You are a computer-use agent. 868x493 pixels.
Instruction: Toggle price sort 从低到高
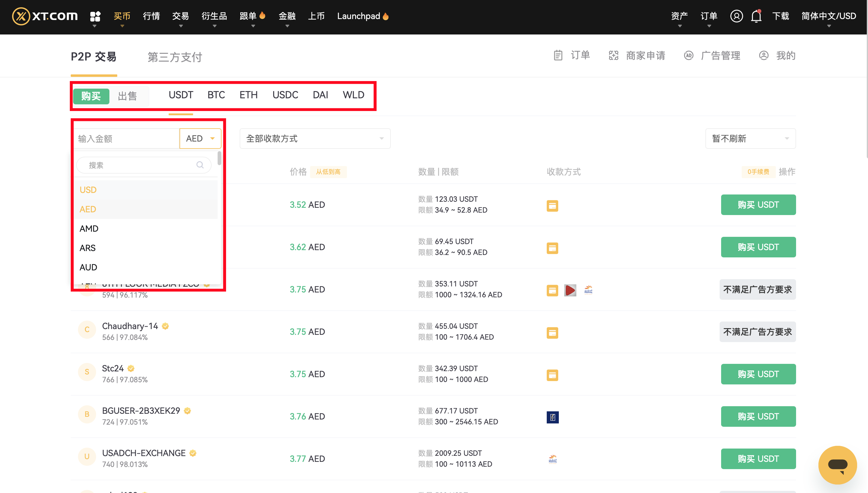(328, 172)
